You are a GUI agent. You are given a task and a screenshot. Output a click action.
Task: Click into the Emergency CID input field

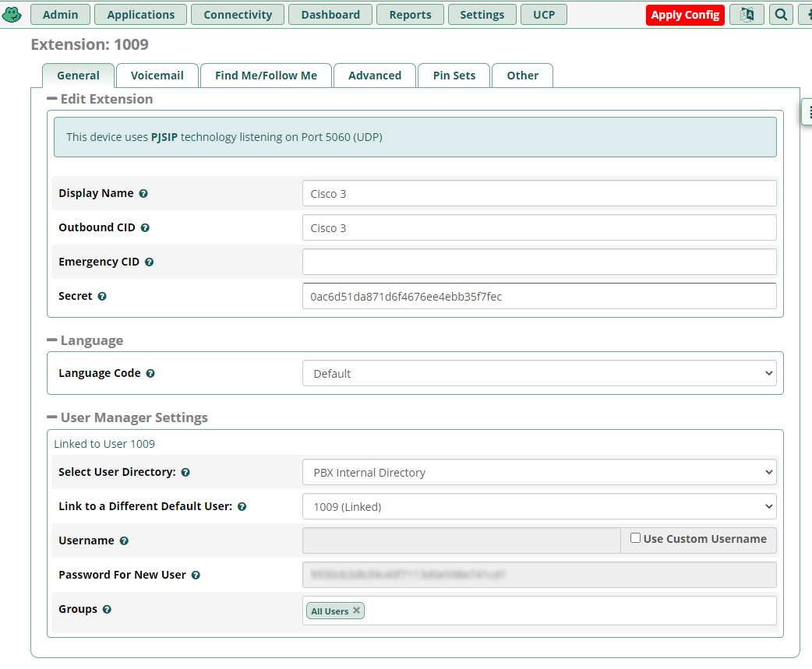[539, 262]
